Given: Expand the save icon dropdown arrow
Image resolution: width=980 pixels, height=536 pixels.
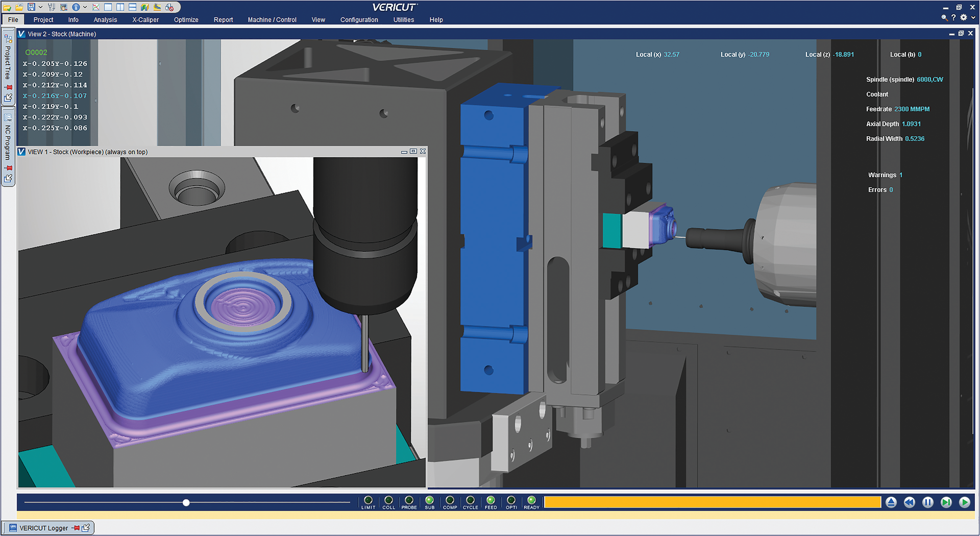Looking at the screenshot, I should (40, 7).
